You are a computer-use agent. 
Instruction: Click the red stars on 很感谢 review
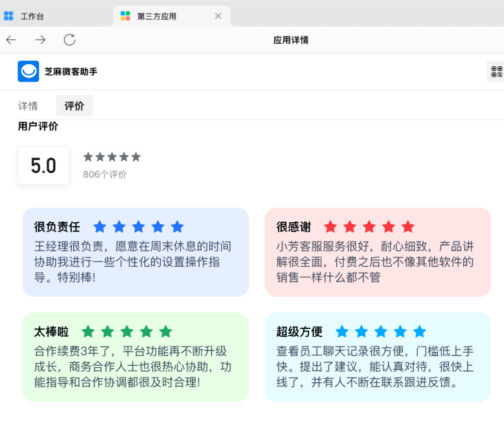click(369, 227)
